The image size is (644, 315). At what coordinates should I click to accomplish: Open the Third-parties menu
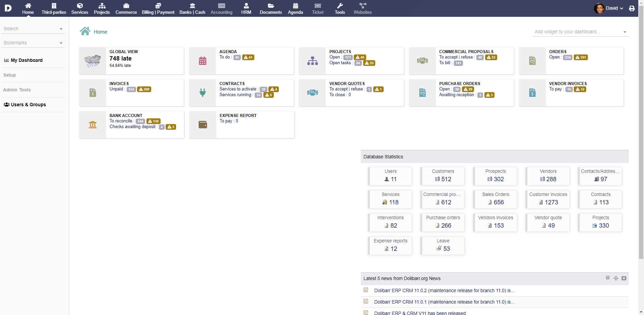[54, 8]
